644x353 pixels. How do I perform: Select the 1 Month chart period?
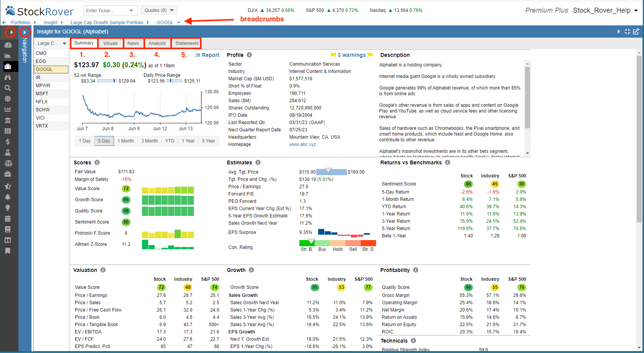126,141
